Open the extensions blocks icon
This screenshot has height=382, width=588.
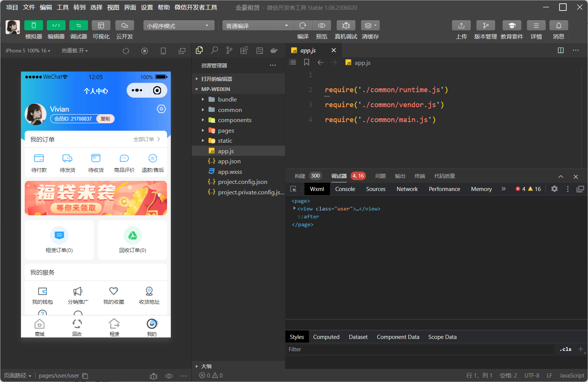(244, 50)
